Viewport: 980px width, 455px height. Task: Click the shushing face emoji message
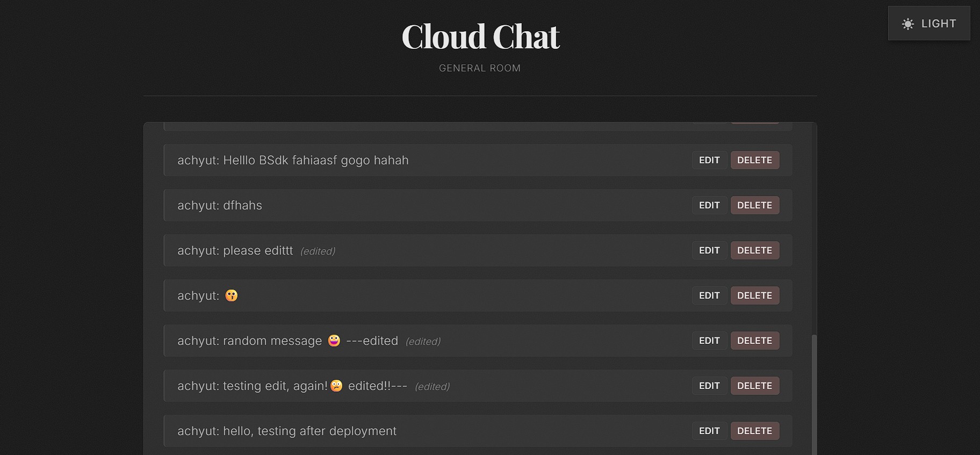230,295
